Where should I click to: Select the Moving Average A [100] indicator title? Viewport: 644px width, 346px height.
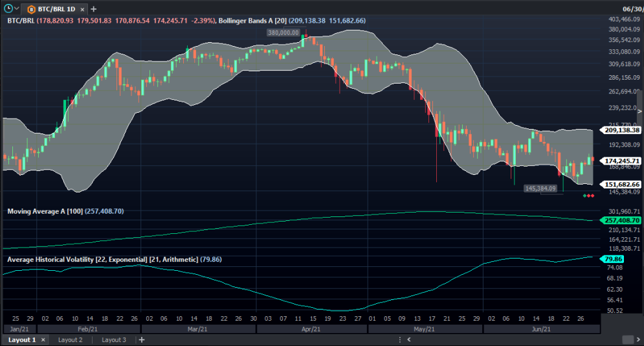(45, 211)
